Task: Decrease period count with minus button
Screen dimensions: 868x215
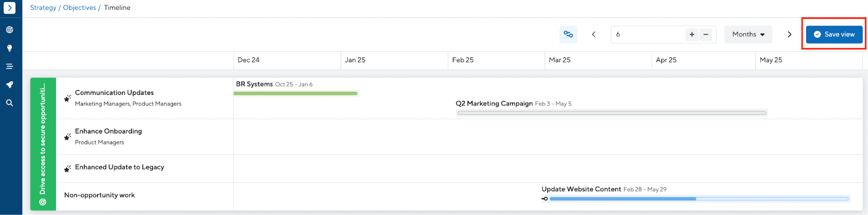Action: pos(706,34)
